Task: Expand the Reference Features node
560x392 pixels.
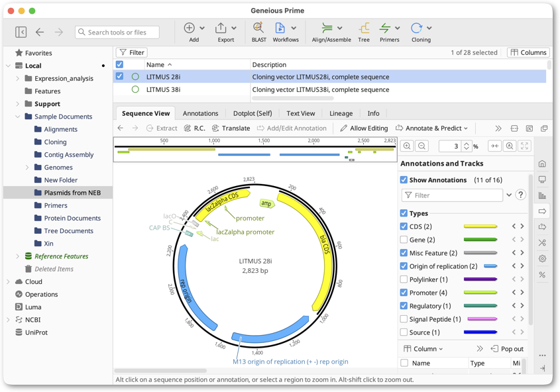Action: [x=17, y=256]
